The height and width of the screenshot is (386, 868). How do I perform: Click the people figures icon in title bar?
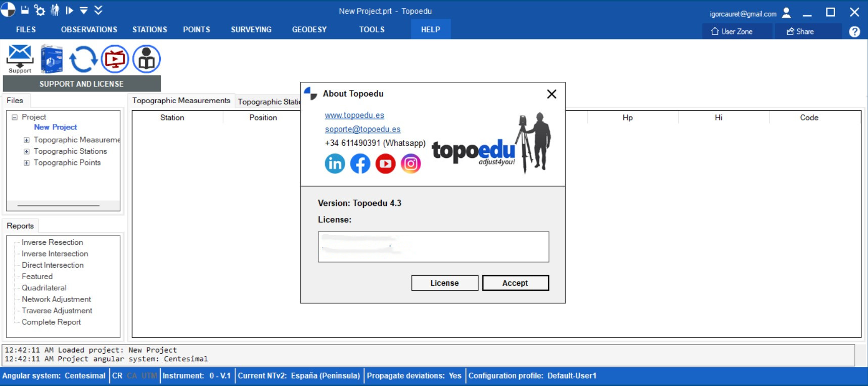tap(55, 10)
